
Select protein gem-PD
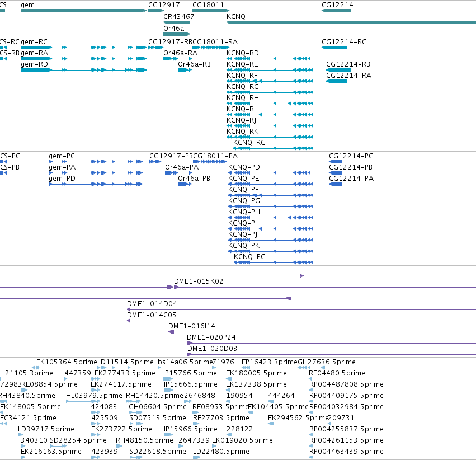tap(96, 184)
